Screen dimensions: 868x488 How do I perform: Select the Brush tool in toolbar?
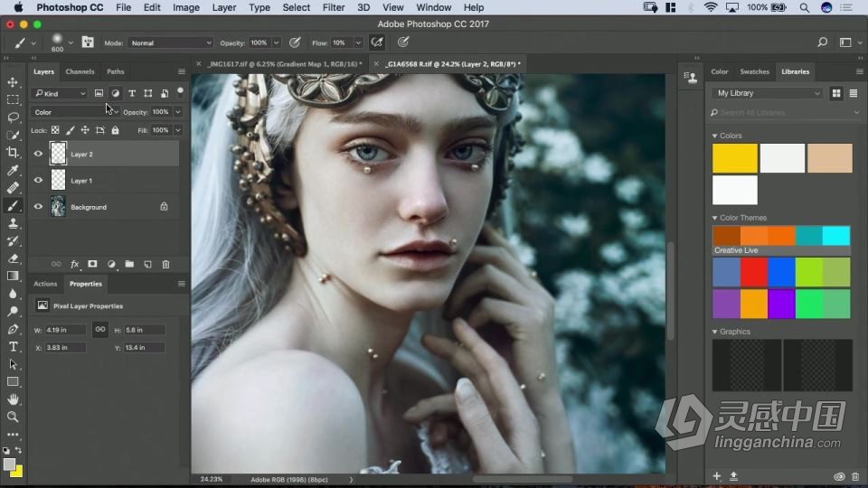[13, 206]
